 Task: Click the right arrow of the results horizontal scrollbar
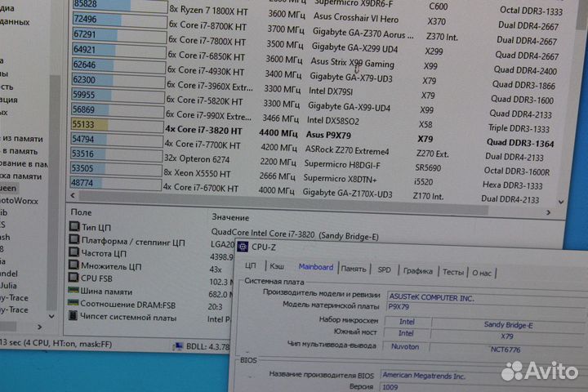548,212
